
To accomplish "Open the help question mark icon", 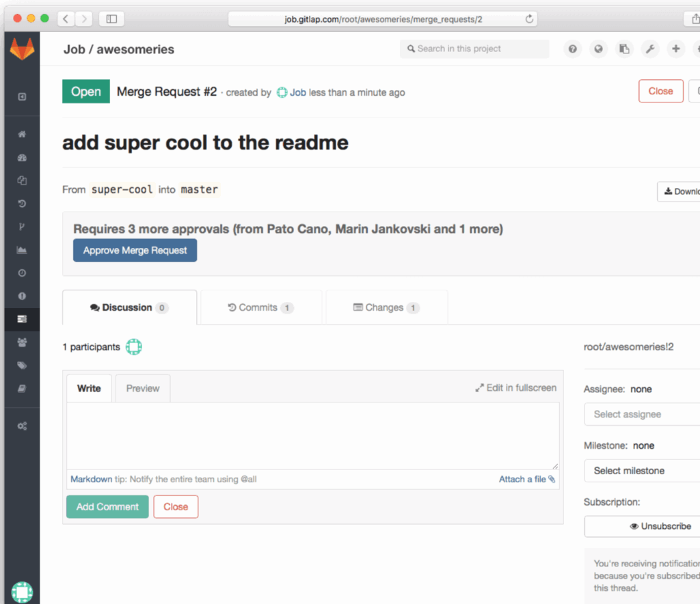I will (572, 49).
